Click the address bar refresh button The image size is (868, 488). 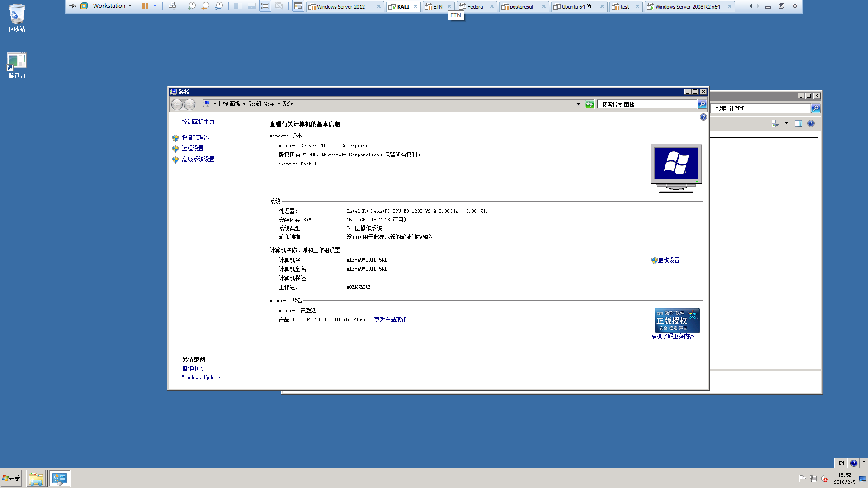[x=590, y=104]
